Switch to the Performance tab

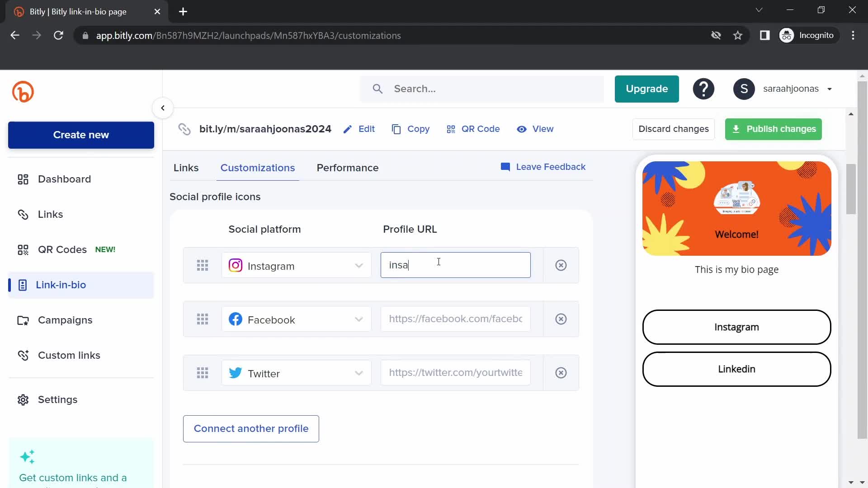pyautogui.click(x=348, y=168)
